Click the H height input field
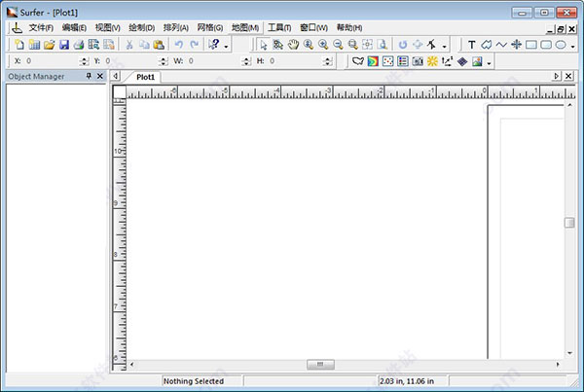The image size is (584, 392). point(296,61)
